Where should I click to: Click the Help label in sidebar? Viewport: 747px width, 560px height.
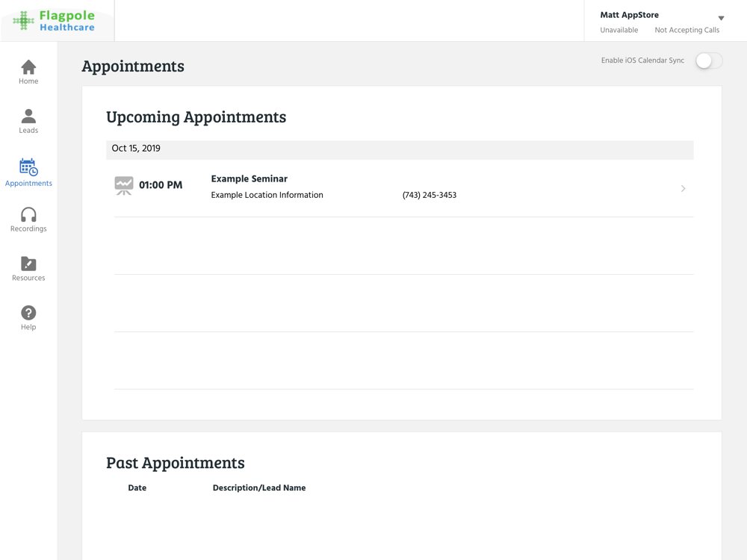point(28,327)
